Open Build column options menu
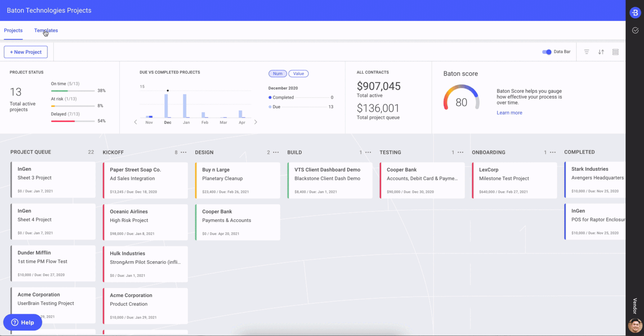The width and height of the screenshot is (644, 336). (368, 152)
